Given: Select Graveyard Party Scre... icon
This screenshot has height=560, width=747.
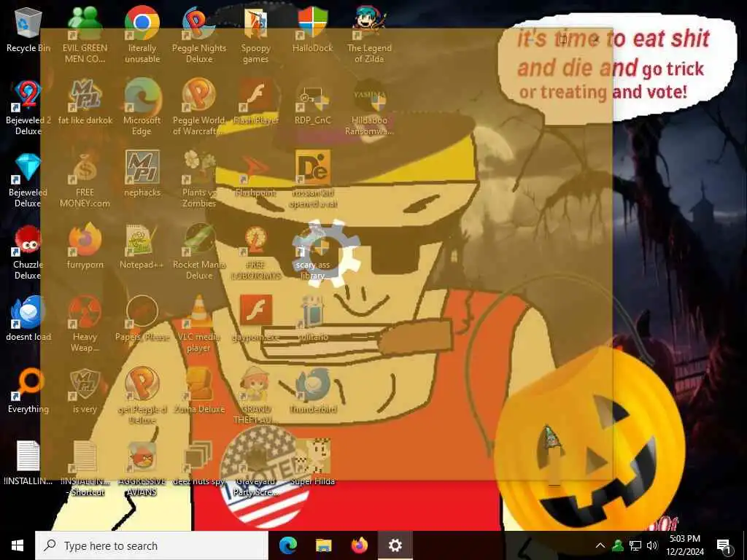Looking at the screenshot, I should point(255,469).
